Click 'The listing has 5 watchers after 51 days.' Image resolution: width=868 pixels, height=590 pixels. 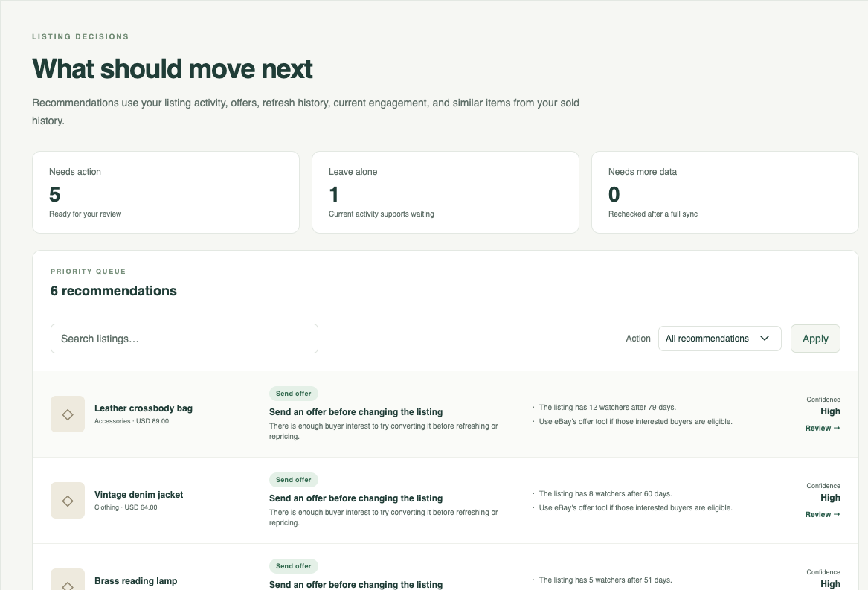605,580
